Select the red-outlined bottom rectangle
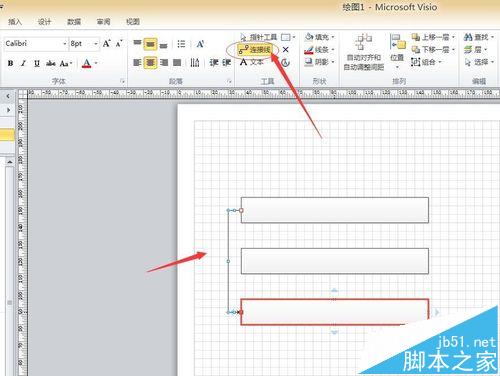The image size is (500, 376). pos(335,312)
